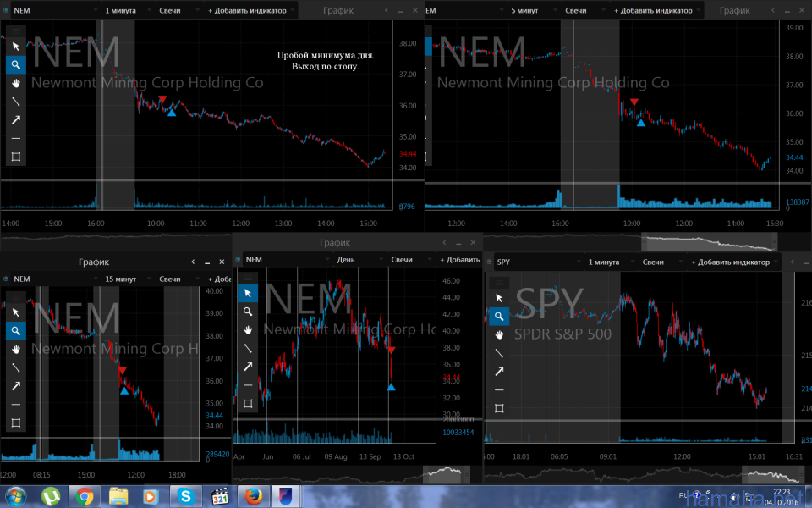Activate the magnifier tool in the SPY chart
This screenshot has width=812, height=508.
click(499, 316)
